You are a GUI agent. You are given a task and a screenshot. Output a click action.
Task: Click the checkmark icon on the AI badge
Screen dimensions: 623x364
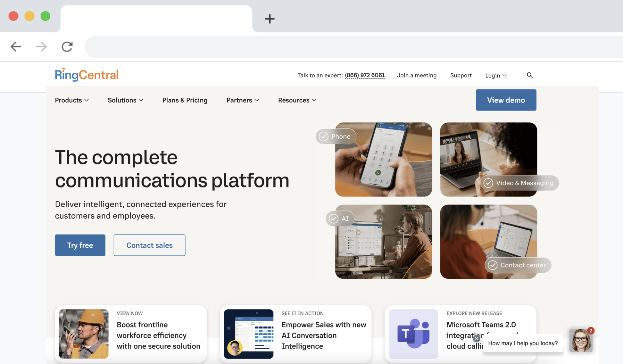[334, 219]
